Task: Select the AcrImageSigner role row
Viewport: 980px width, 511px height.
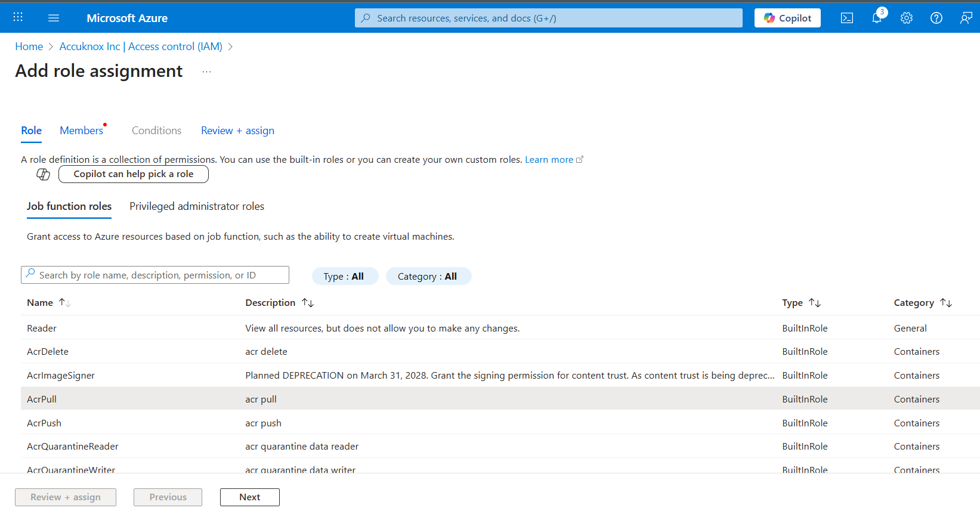Action: (x=500, y=376)
